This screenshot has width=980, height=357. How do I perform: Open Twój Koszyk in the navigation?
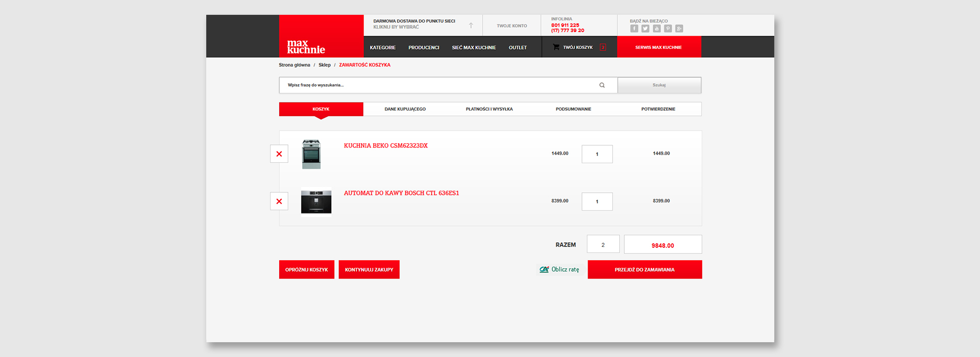(578, 47)
